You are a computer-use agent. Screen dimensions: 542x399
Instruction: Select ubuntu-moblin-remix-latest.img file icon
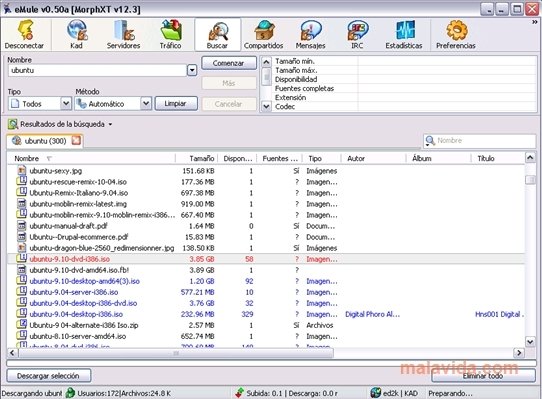[21, 203]
